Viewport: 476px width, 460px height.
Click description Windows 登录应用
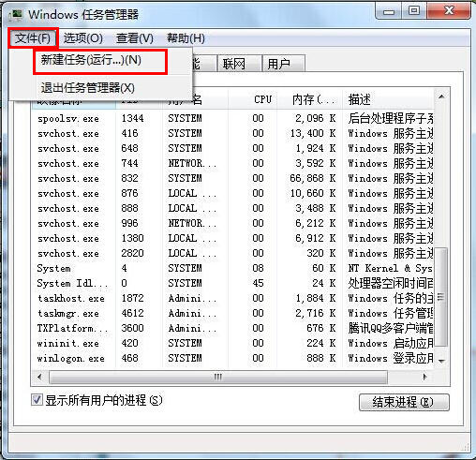point(391,358)
